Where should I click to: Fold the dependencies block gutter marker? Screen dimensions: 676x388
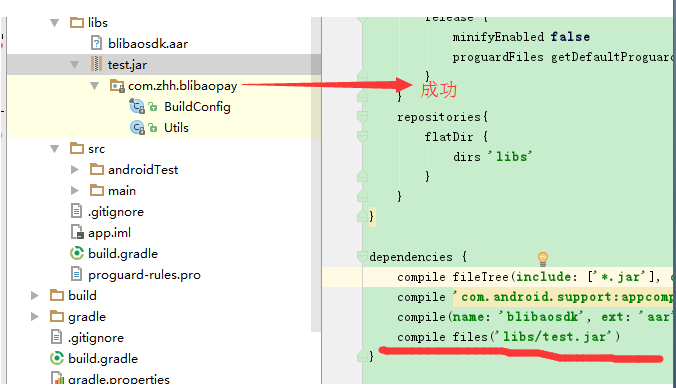(362, 257)
